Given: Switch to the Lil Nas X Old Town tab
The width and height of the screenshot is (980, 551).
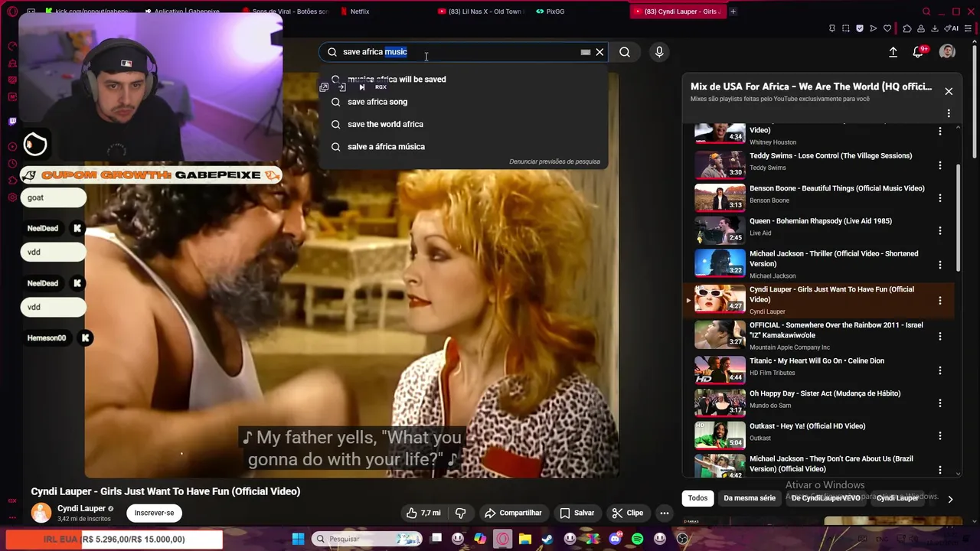Looking at the screenshot, I should (x=482, y=11).
